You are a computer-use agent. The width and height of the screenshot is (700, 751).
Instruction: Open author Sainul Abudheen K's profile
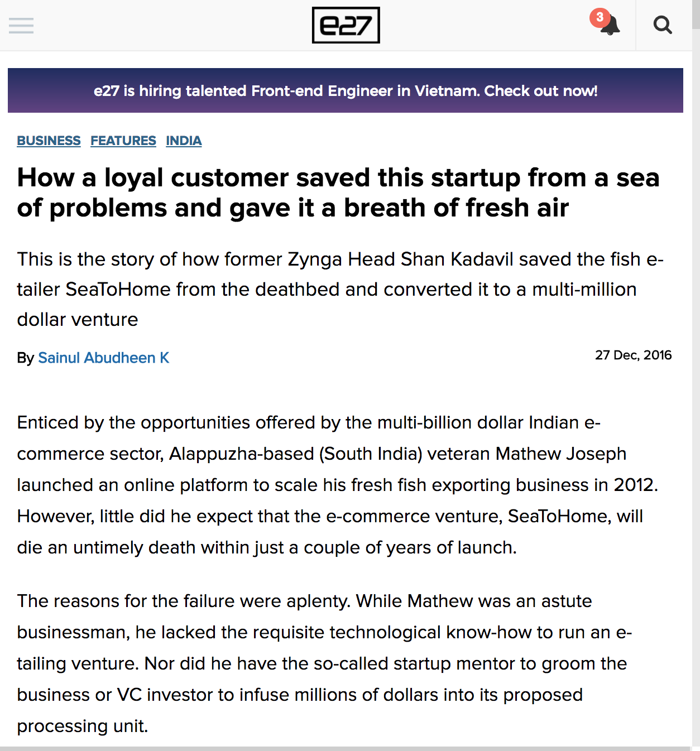point(103,358)
